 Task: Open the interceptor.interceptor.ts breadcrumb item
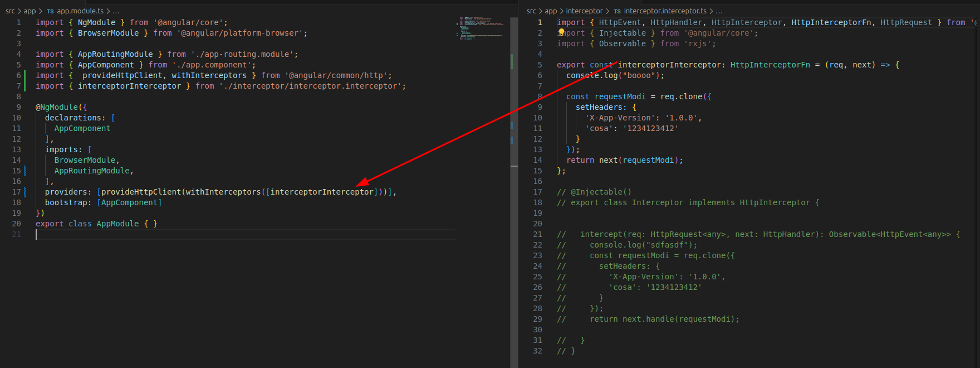click(x=665, y=11)
